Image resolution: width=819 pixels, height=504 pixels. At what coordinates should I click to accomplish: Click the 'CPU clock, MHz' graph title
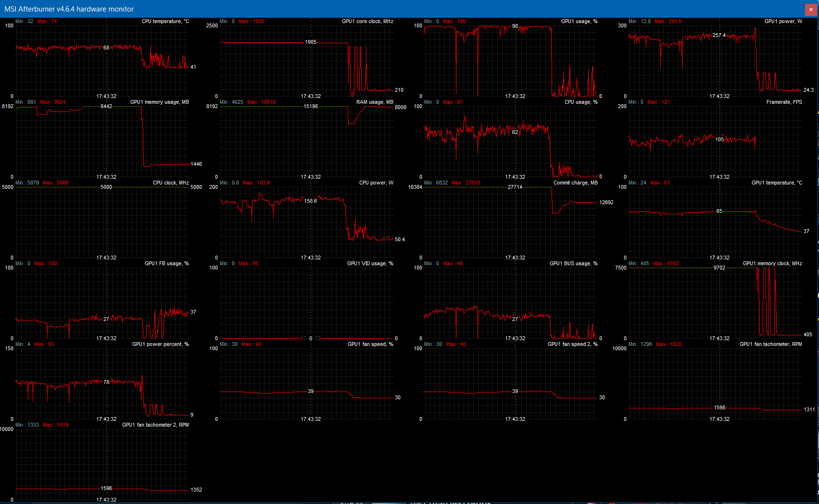click(171, 183)
